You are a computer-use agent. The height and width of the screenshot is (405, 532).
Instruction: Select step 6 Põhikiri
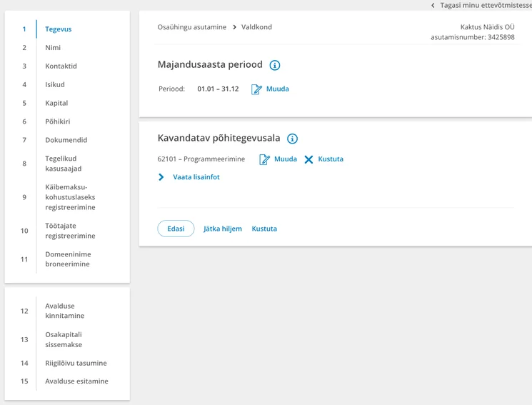(x=58, y=121)
